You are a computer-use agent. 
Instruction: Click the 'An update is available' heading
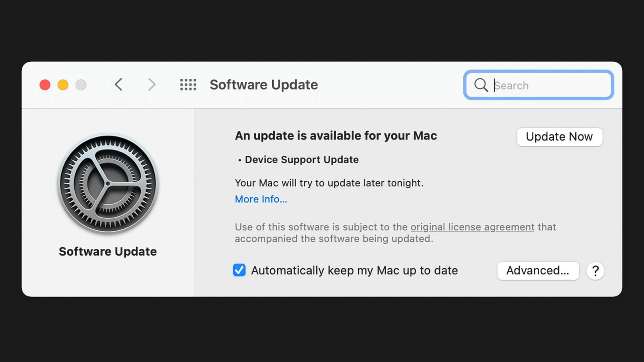tap(336, 136)
